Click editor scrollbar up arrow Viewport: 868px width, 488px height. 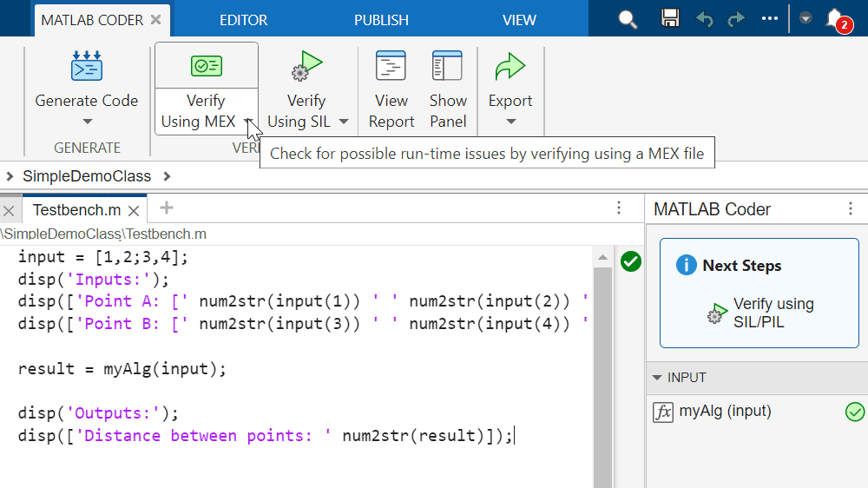point(602,258)
